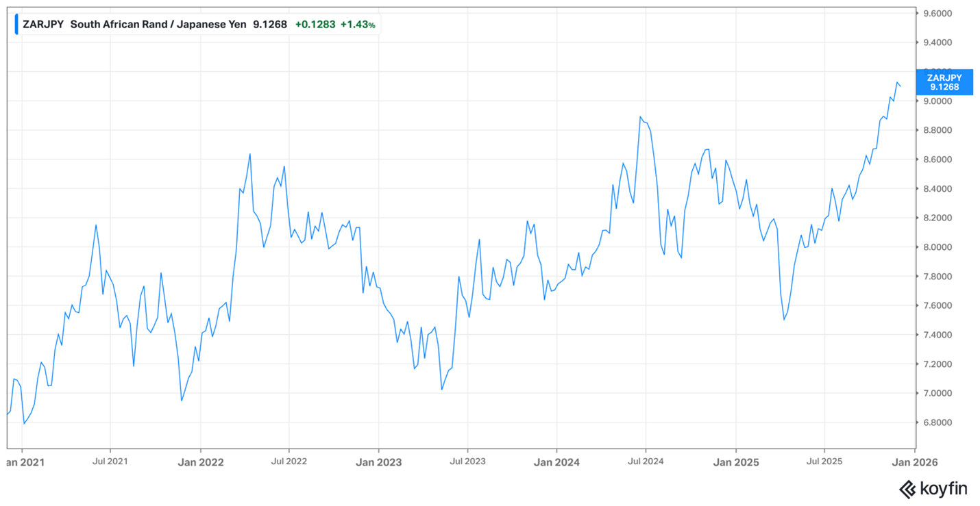Screen dimensions: 980x506
Task: Click the Jan 2025 x-axis label
Action: [x=736, y=462]
